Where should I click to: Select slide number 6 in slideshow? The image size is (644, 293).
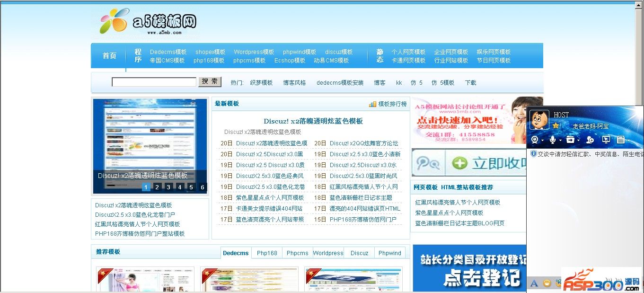click(x=203, y=187)
